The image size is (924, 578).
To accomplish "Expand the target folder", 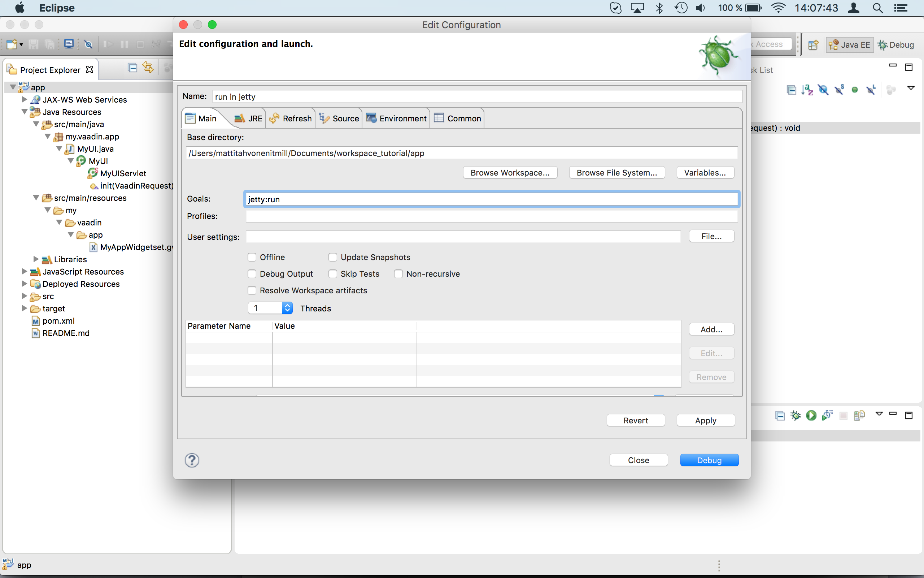I will tap(24, 308).
